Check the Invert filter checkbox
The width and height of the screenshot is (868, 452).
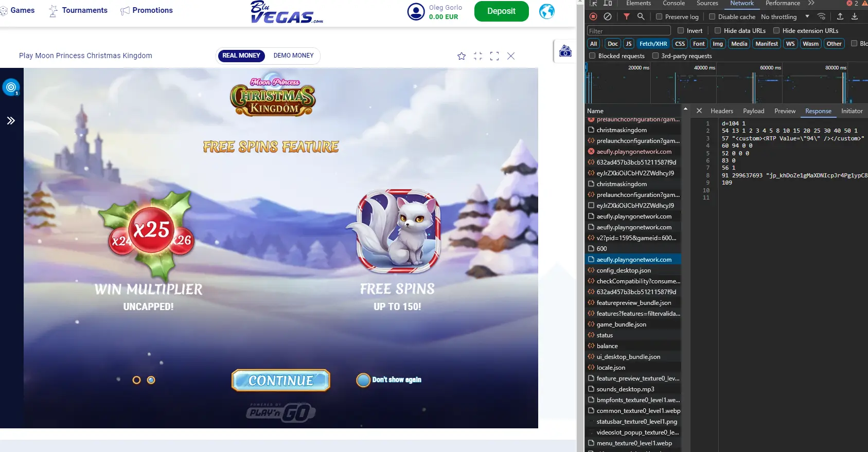click(681, 30)
